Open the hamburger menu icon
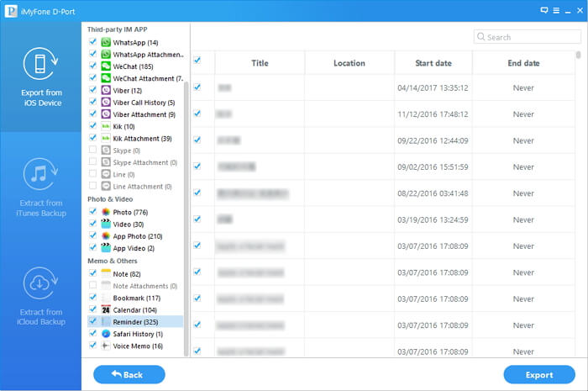588x391 pixels. click(x=556, y=10)
